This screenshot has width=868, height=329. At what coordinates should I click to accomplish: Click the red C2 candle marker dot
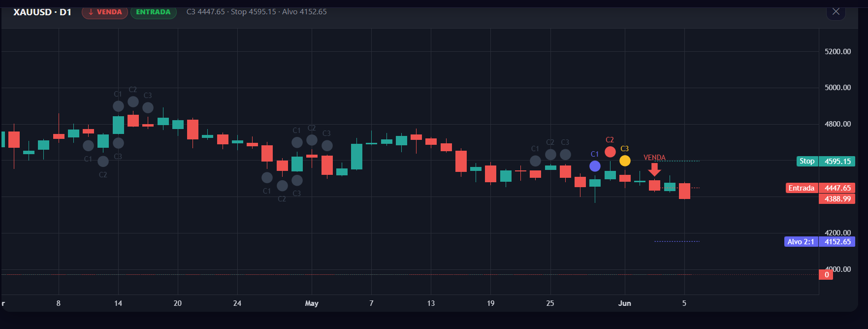pyautogui.click(x=610, y=152)
